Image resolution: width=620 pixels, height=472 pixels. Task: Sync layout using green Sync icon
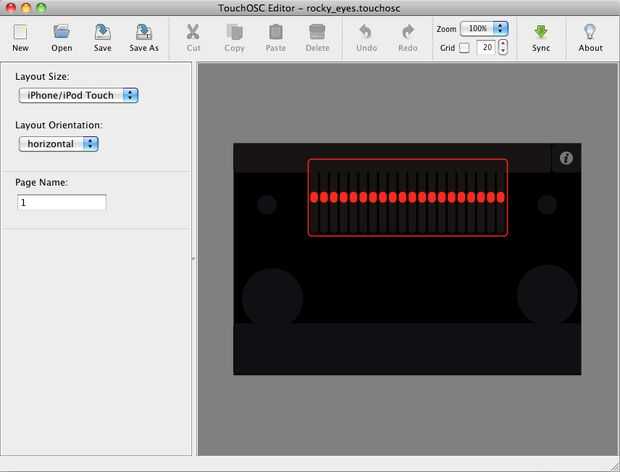(541, 33)
